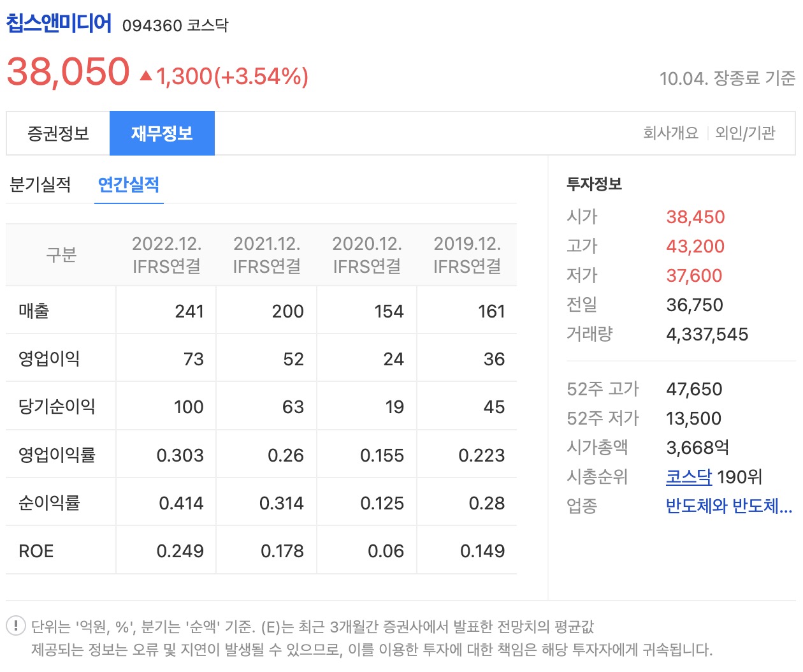Click the 52주 고가 value 47,650

(x=694, y=389)
